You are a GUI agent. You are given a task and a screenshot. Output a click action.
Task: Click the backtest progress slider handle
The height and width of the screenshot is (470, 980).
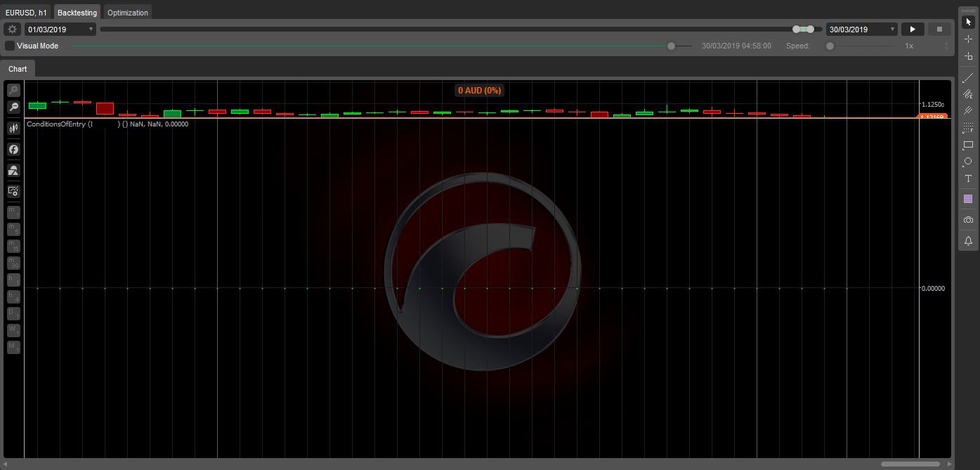(671, 46)
